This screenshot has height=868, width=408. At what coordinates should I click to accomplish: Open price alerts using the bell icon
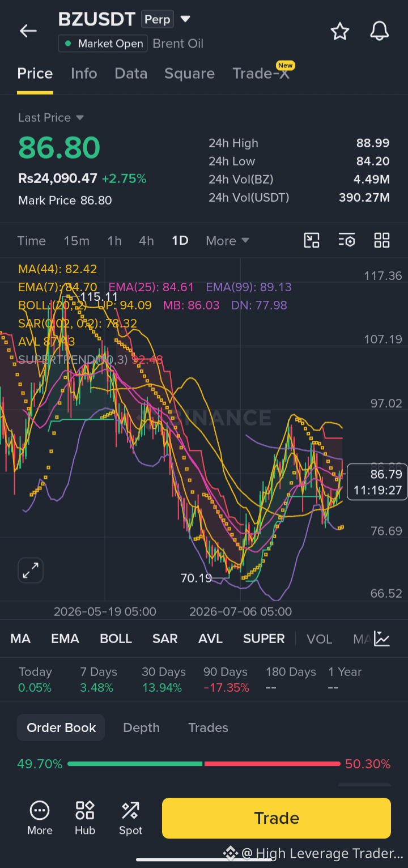click(379, 31)
